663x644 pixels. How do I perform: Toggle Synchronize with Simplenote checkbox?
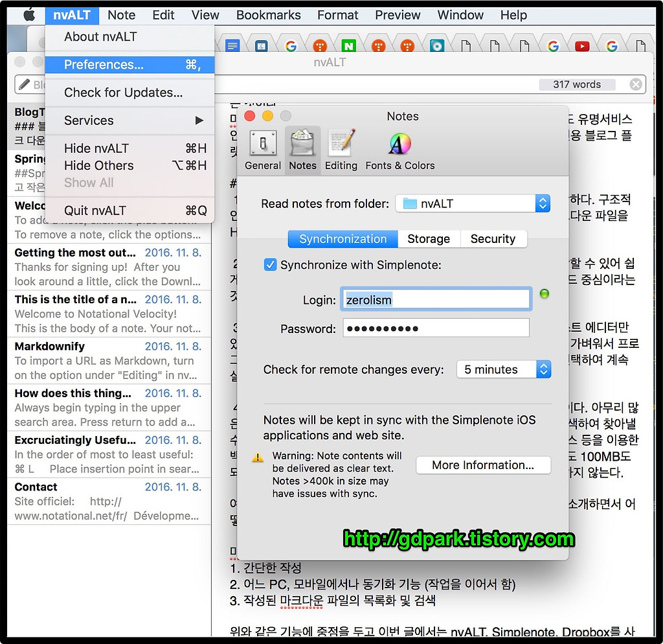pos(271,265)
